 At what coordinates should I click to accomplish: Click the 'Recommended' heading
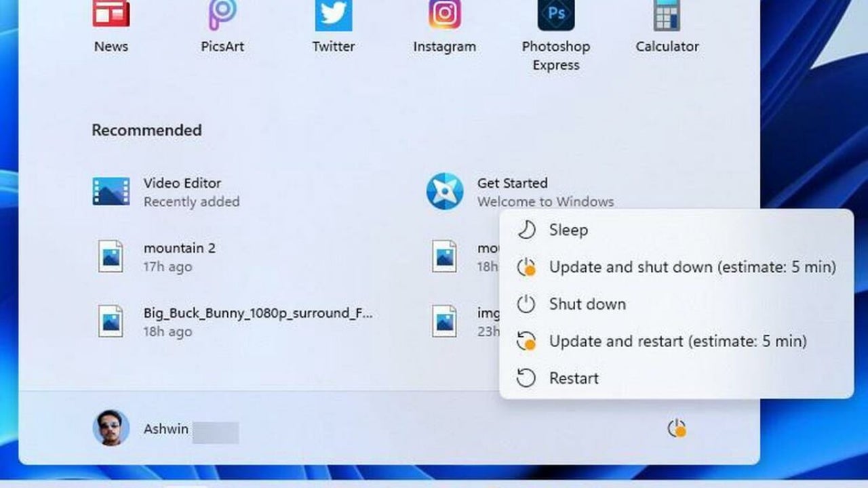pyautogui.click(x=146, y=130)
